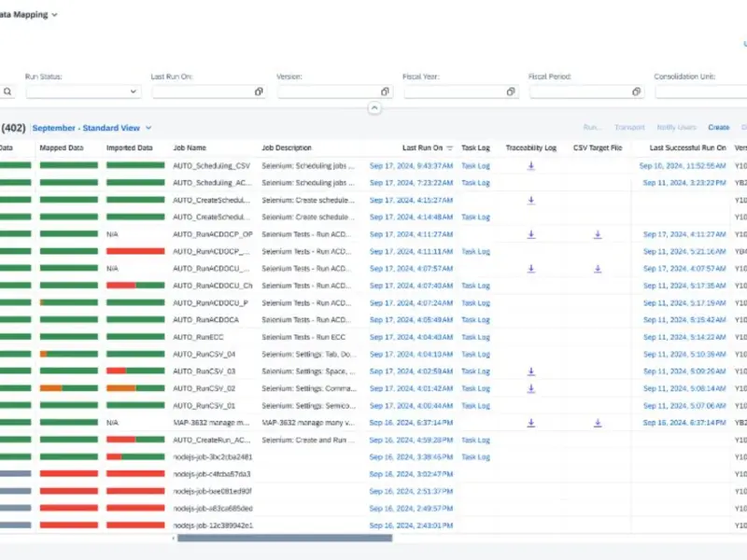Download Traceability Log for AUTO_Scheduling_CSV

pyautogui.click(x=530, y=165)
